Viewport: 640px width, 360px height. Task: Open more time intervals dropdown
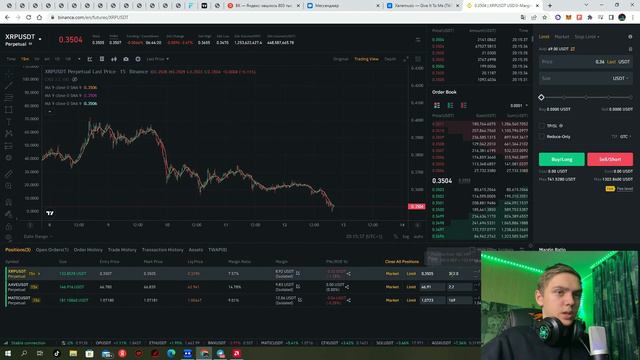[x=79, y=59]
